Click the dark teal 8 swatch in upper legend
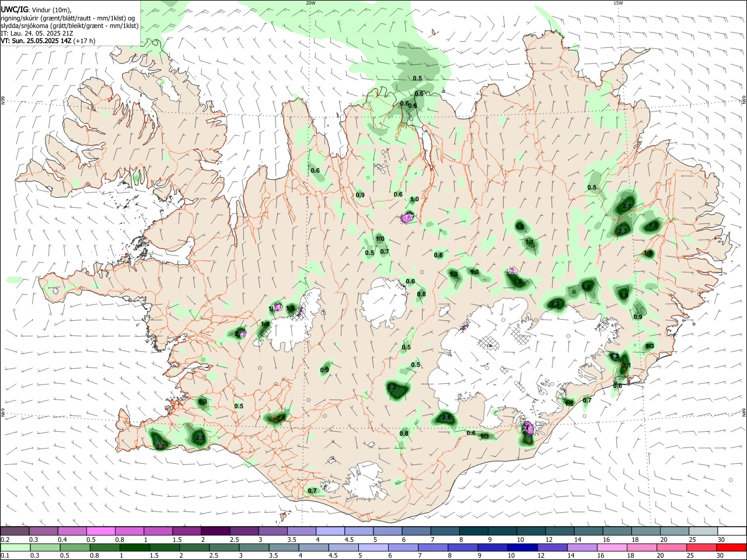This screenshot has width=747, height=560. (x=472, y=531)
